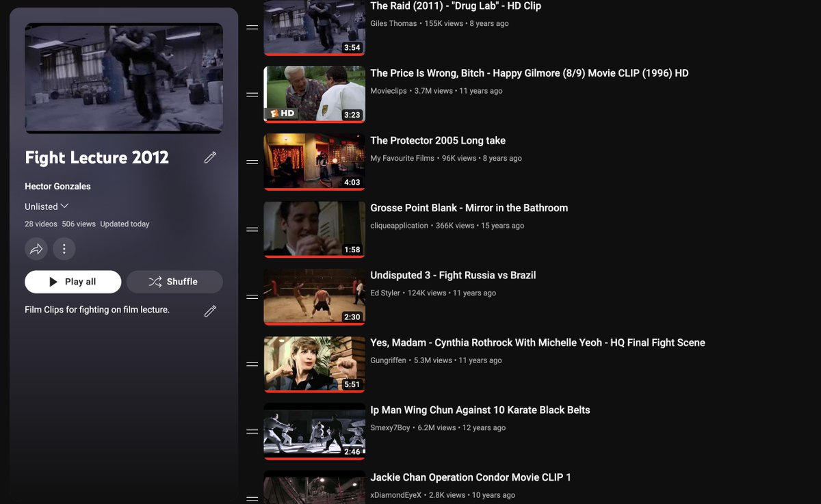Edit the playlist description pencil icon
821x504 pixels.
click(x=210, y=310)
